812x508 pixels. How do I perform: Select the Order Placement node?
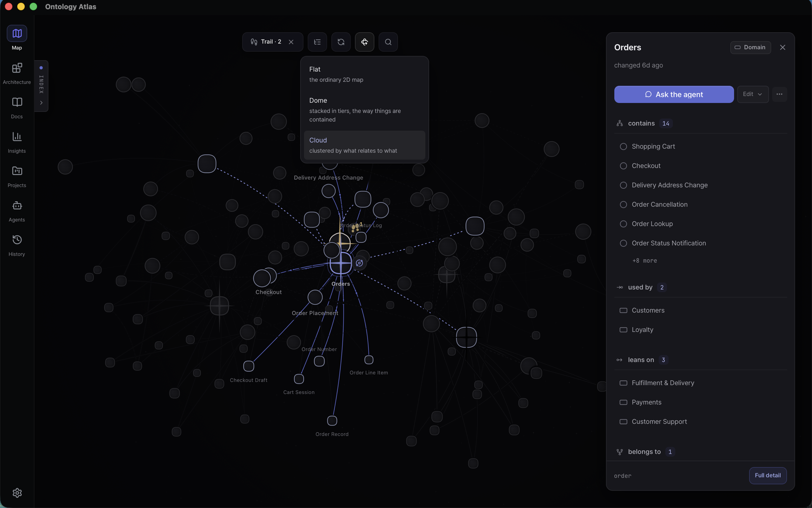pos(315,297)
